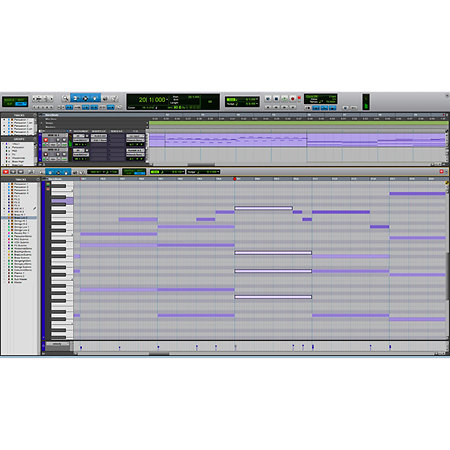450x450 pixels.
Task: Click the red record-enable on the MIDI editor toolbar
Action: click(x=6, y=172)
